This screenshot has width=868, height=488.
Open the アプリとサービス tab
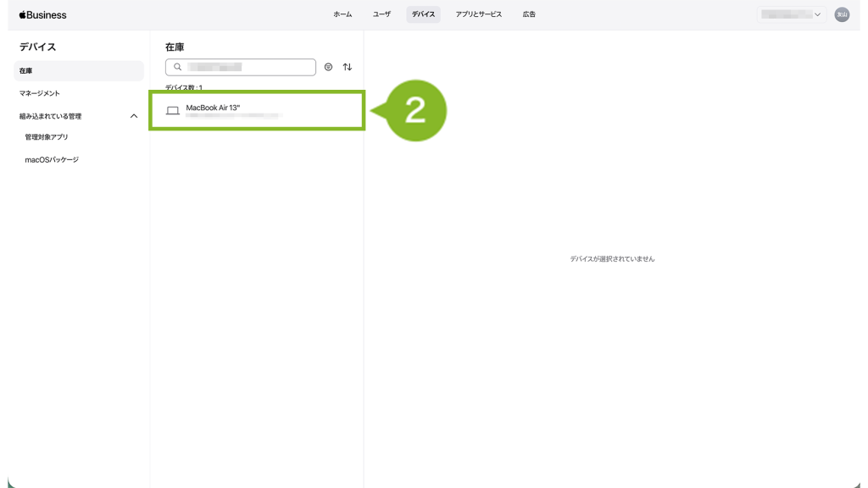pos(478,14)
